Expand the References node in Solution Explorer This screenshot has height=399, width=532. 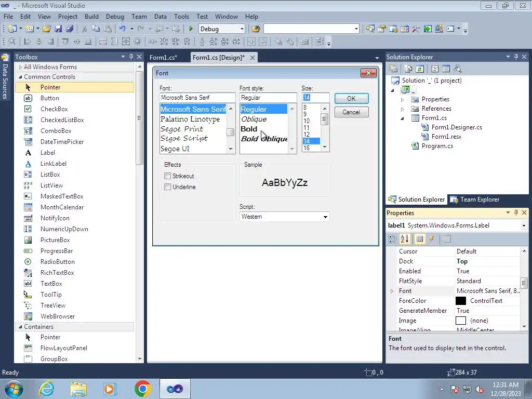403,109
